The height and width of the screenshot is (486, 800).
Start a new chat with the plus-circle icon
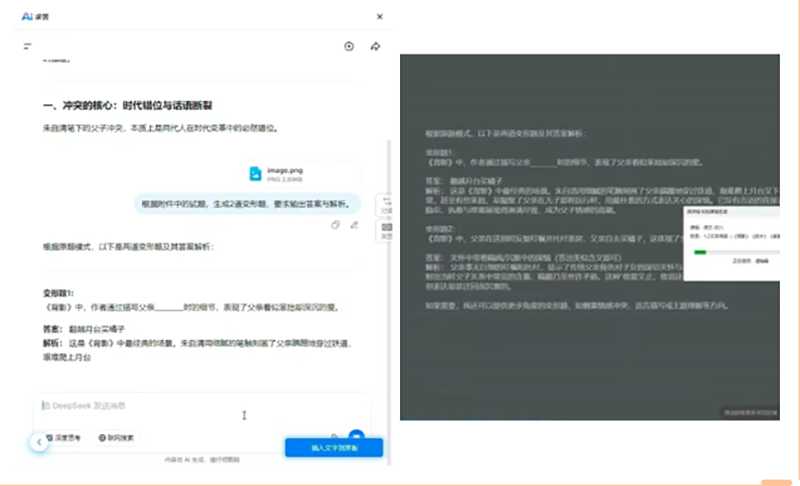(x=349, y=46)
